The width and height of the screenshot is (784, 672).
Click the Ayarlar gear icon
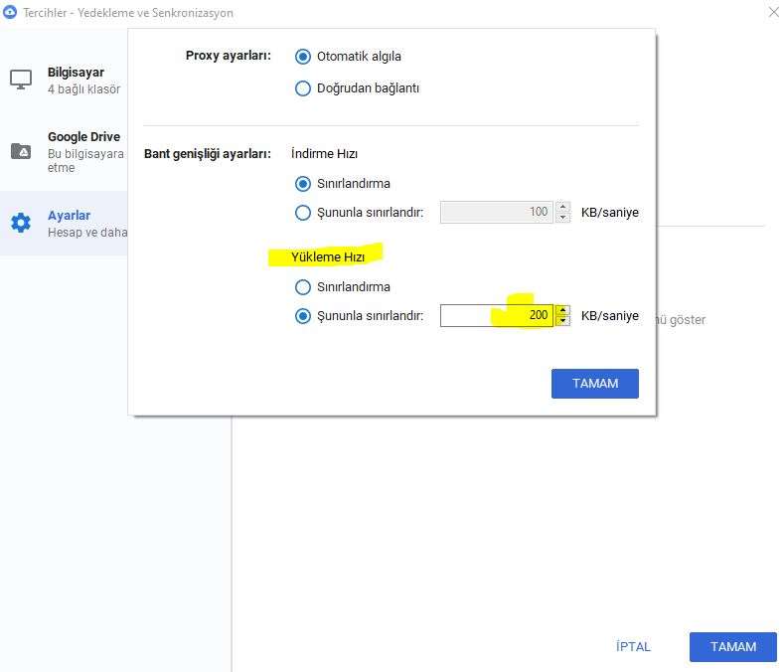coord(21,223)
